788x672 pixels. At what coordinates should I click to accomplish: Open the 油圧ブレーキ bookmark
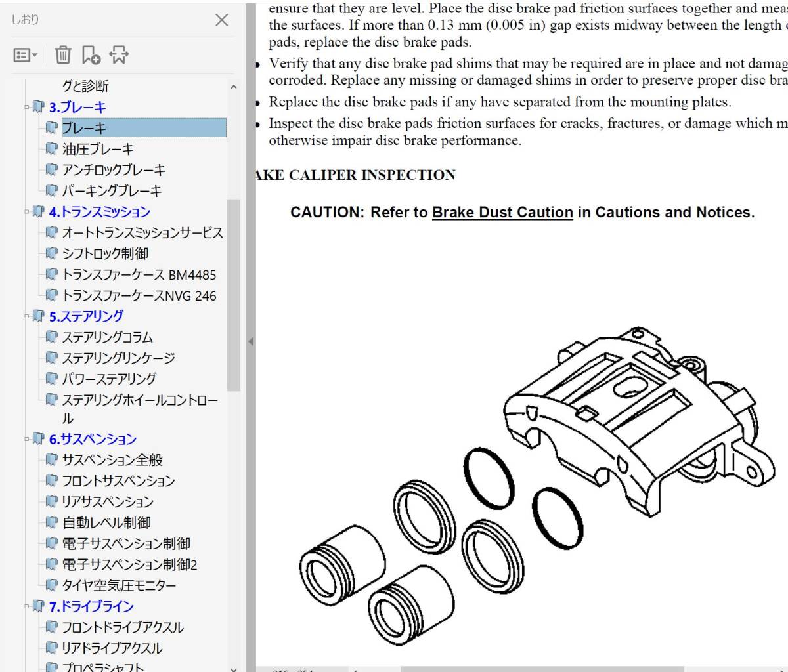pos(98,149)
